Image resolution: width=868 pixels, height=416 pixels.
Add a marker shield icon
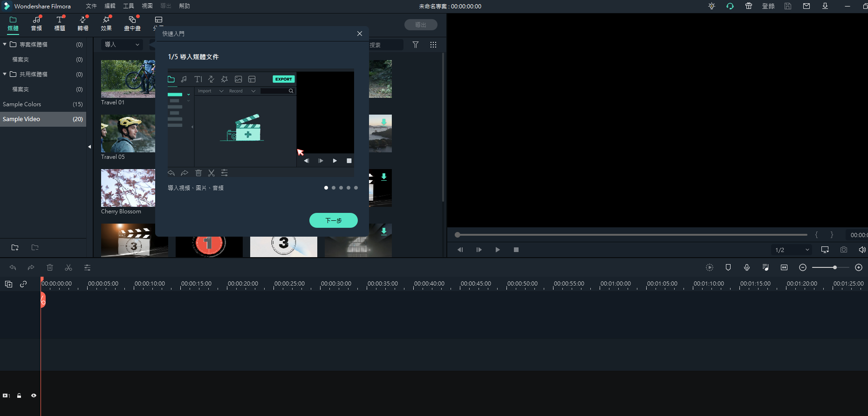728,267
